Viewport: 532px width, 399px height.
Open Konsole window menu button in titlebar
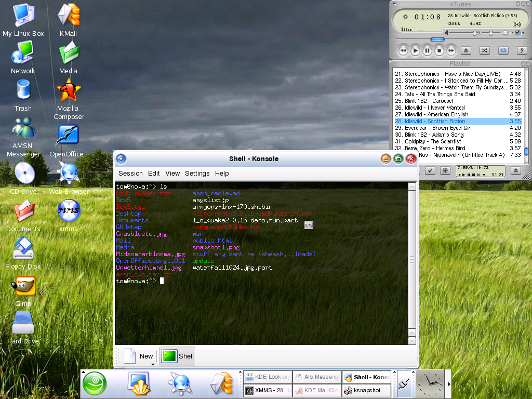click(x=121, y=159)
